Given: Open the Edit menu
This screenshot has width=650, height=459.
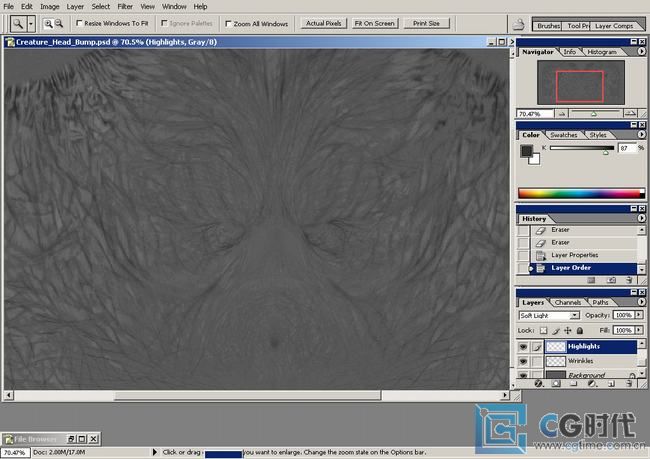Looking at the screenshot, I should click(27, 7).
